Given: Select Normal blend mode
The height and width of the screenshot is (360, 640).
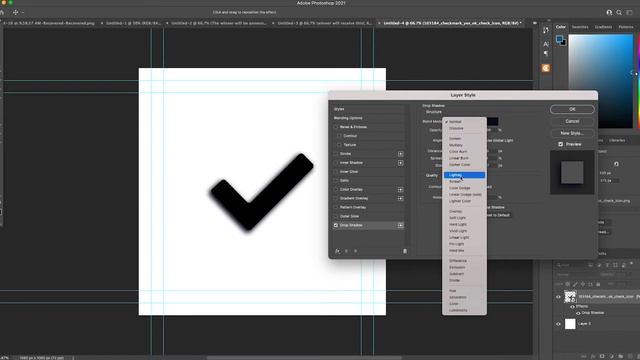Looking at the screenshot, I should 464,122.
